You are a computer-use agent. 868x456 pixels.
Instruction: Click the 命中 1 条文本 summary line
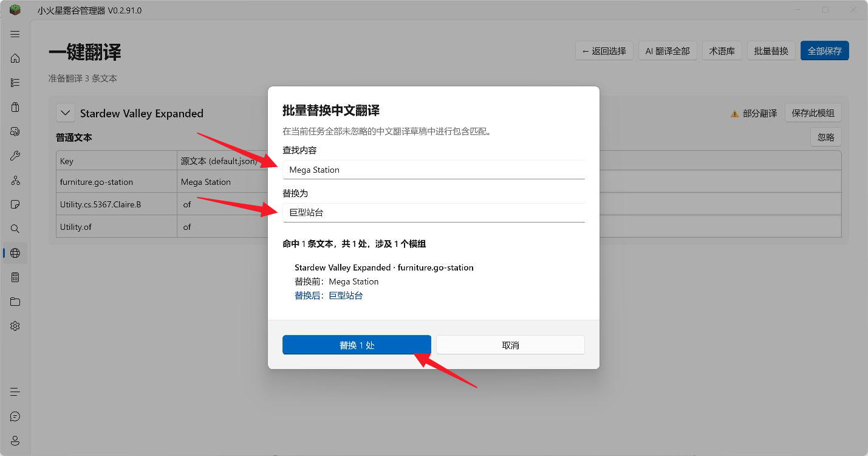(354, 244)
